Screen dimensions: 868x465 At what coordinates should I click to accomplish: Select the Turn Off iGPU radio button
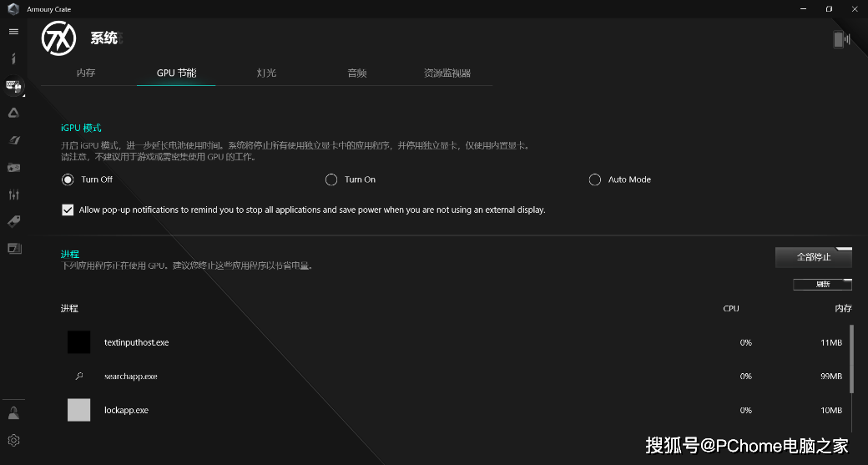[68, 179]
